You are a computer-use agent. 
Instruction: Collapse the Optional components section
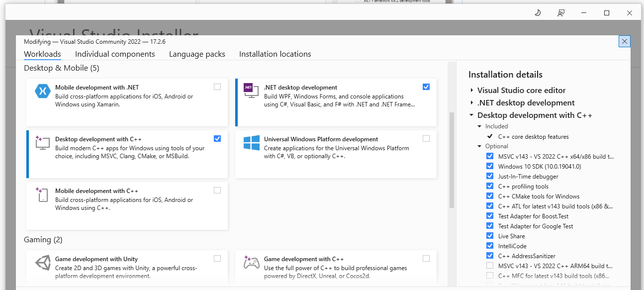click(480, 146)
